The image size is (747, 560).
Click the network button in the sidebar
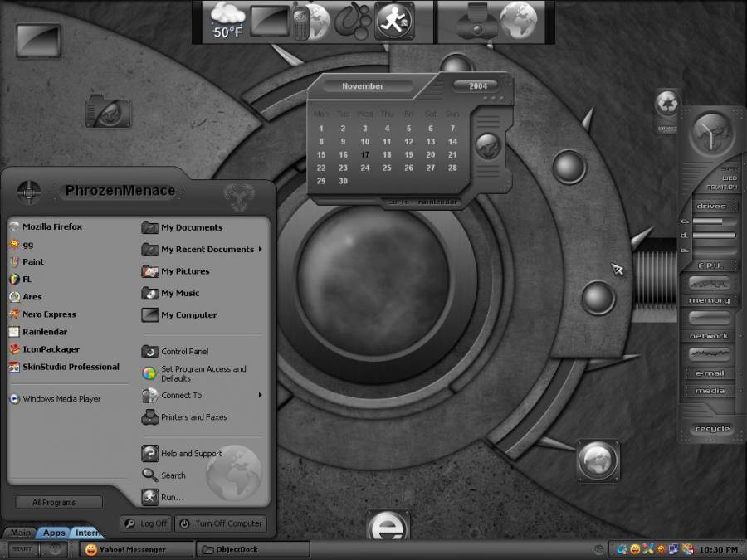709,336
